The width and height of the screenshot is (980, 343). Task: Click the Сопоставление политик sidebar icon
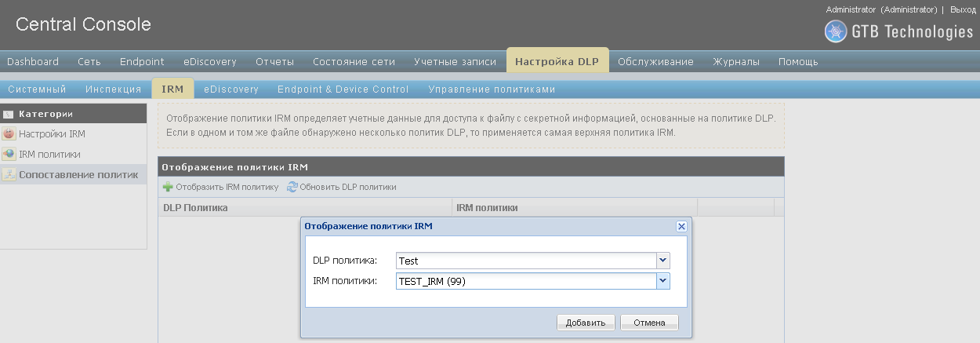click(x=9, y=175)
